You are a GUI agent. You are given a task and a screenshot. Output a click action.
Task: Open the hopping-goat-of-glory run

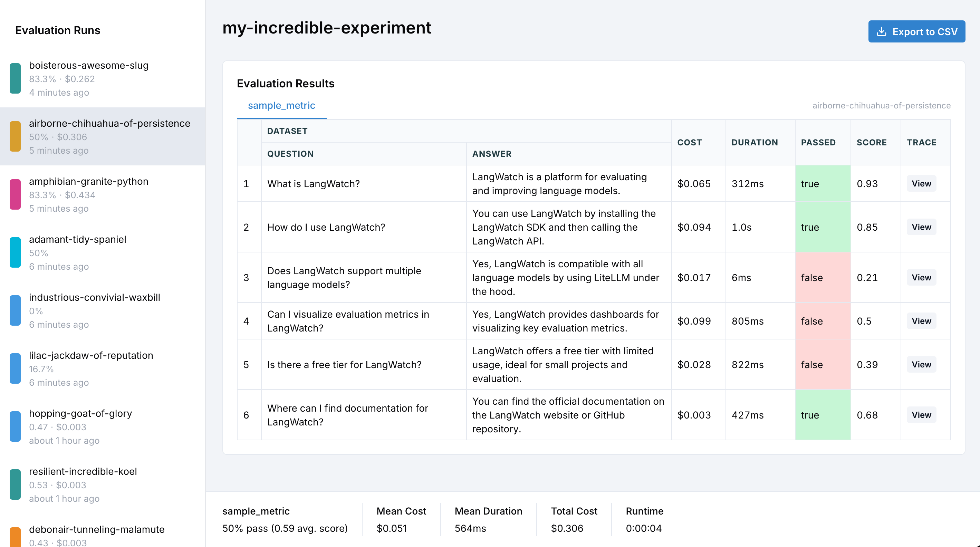pyautogui.click(x=103, y=427)
